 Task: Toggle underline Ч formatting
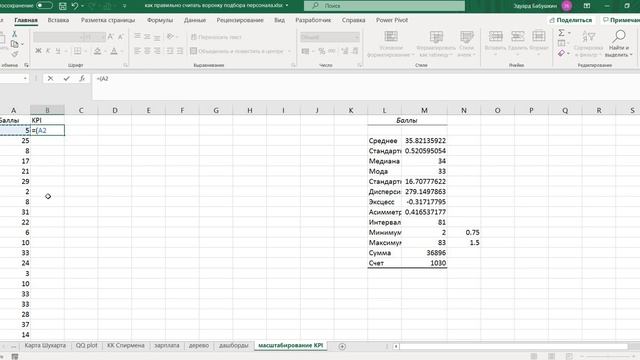[x=58, y=51]
